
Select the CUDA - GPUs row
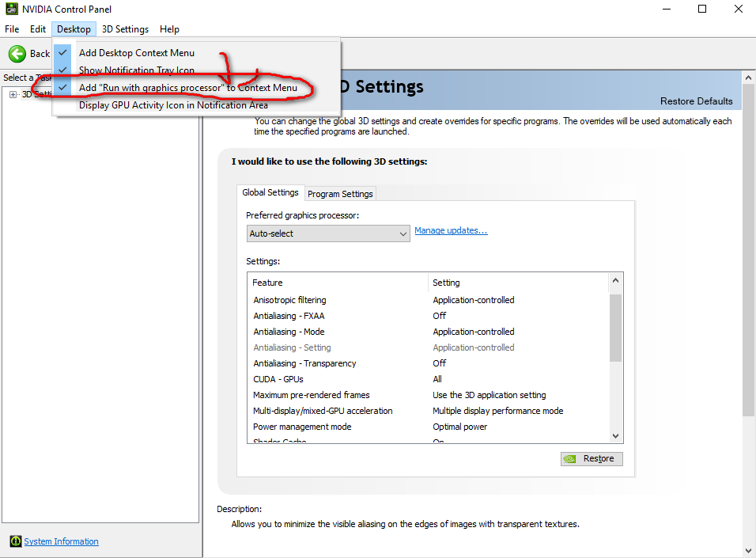[x=428, y=379]
